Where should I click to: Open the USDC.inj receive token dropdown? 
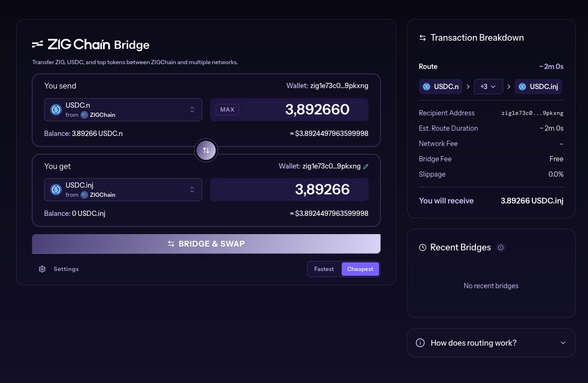pos(123,190)
